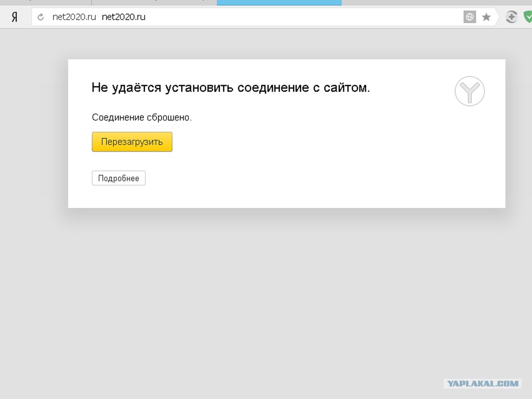The height and width of the screenshot is (399, 532).
Task: Switch to the first tab on the left
Action: (46, 3)
